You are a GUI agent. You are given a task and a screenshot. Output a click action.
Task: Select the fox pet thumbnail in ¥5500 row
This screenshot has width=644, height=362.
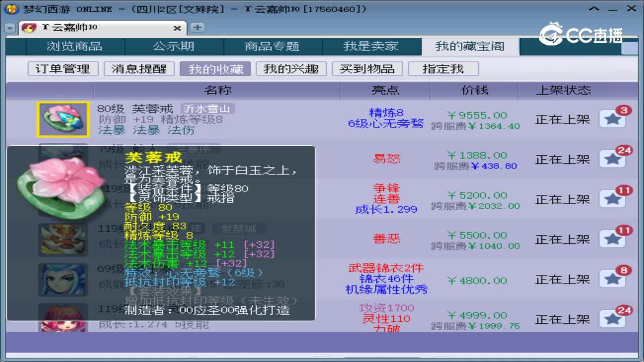[x=63, y=239]
